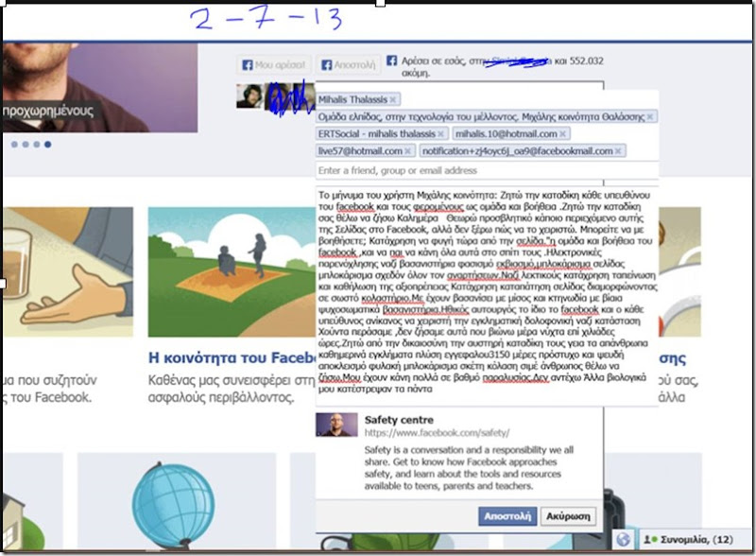
Task: Click the προχωρημένους banner photo
Action: pos(100,87)
